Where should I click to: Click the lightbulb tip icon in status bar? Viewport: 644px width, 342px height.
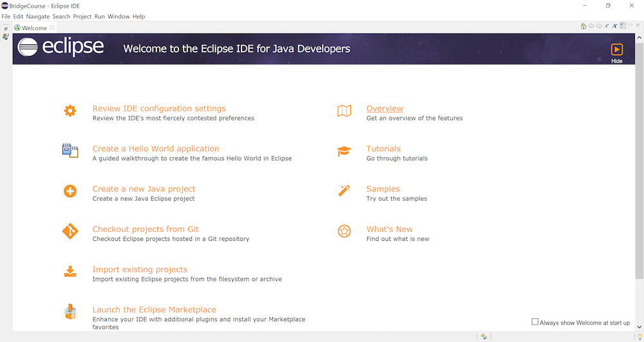tap(639, 337)
